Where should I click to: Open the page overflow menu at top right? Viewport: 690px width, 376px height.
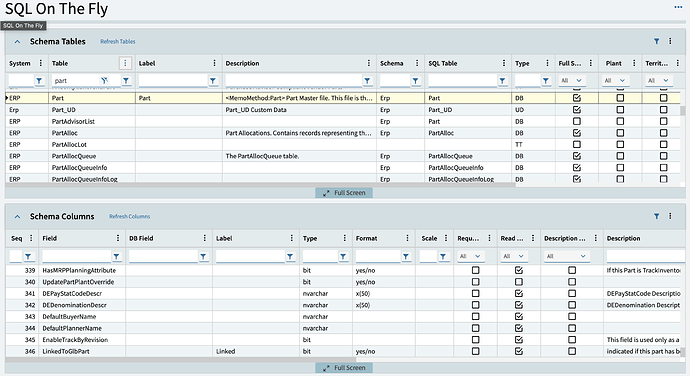click(x=678, y=7)
